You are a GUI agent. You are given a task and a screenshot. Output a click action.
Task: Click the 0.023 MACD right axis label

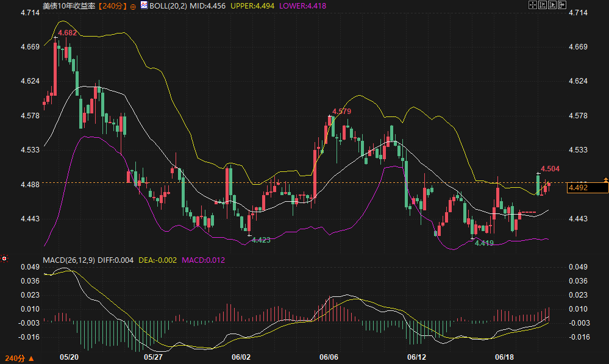coord(579,295)
